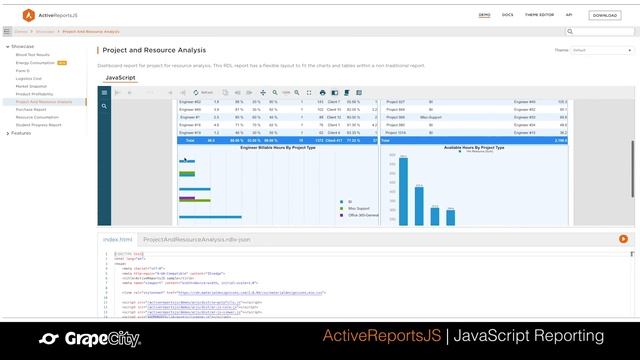
Task: Open Logistics Cost sample
Action: point(29,78)
